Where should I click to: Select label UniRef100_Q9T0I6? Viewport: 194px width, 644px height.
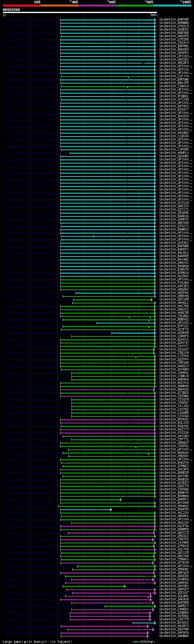point(174,69)
